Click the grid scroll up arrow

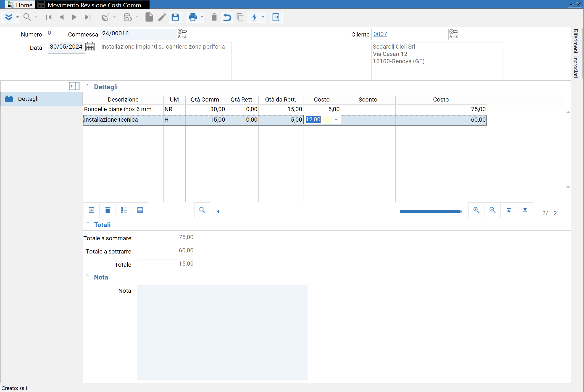(568, 112)
